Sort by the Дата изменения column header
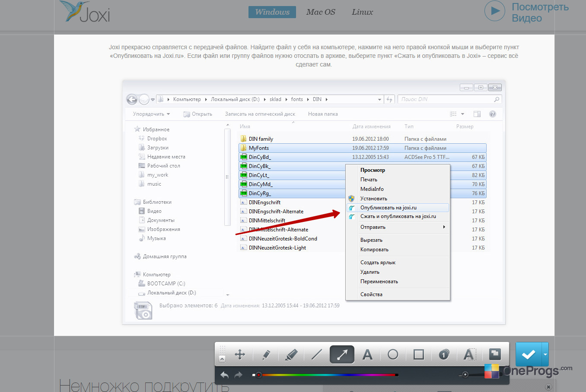 pyautogui.click(x=371, y=126)
